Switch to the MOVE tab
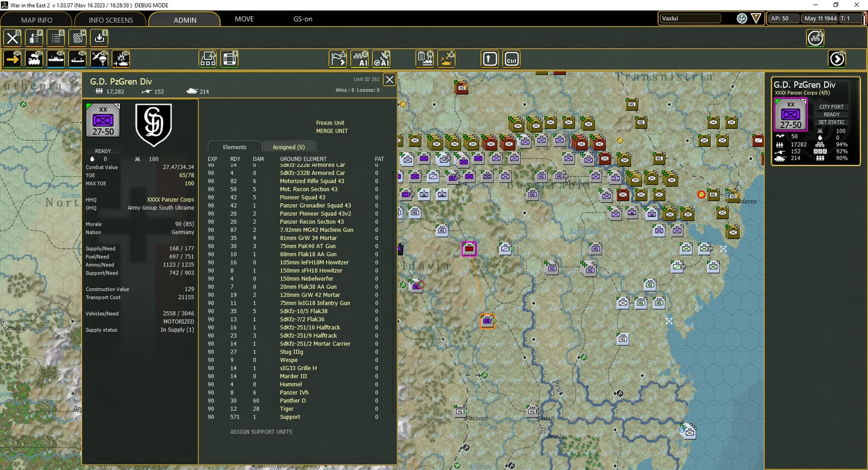This screenshot has height=470, width=868. [x=244, y=19]
